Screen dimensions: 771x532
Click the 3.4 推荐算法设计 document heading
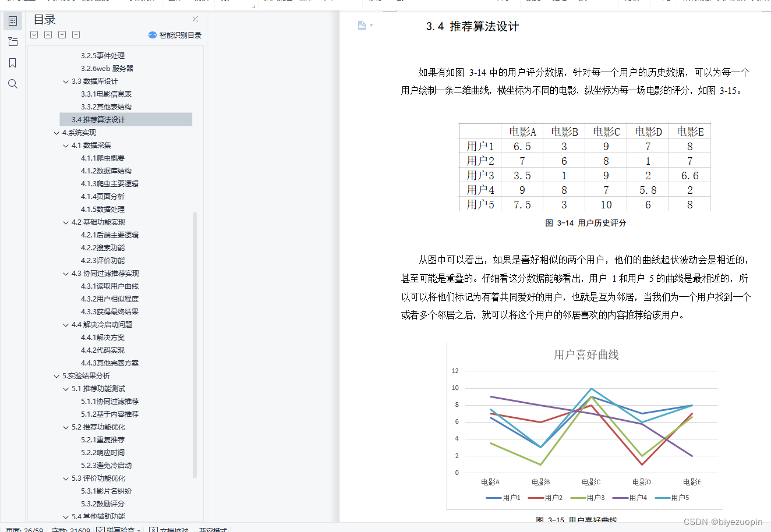(x=472, y=26)
